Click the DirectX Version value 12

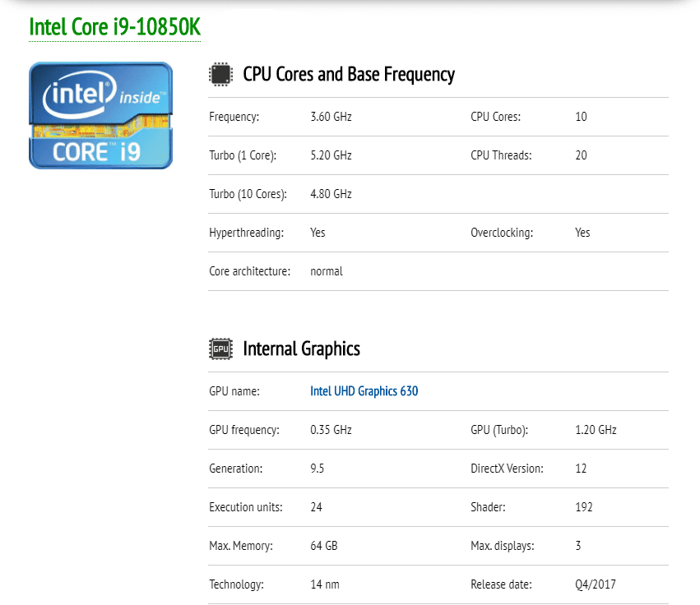click(x=581, y=469)
